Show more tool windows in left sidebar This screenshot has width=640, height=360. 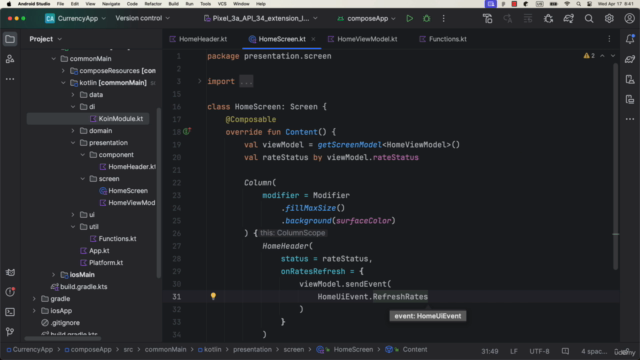pos(10,79)
